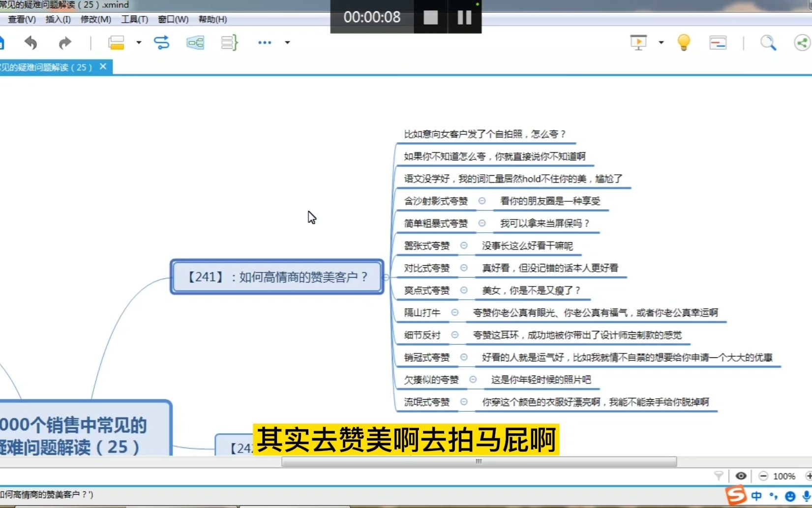Select the topic 如果你不知道怎么夸
Viewport: 812px width, 508px height.
click(x=495, y=157)
